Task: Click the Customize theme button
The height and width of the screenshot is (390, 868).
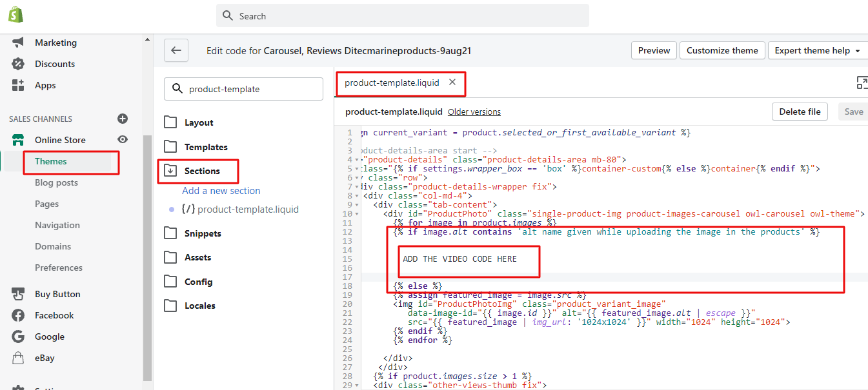Action: point(722,50)
